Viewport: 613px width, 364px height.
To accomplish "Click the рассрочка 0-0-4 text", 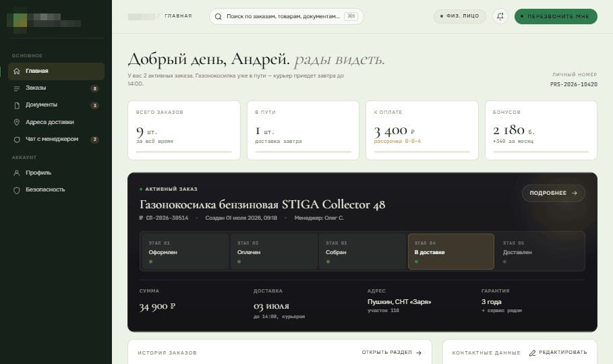I will [397, 141].
